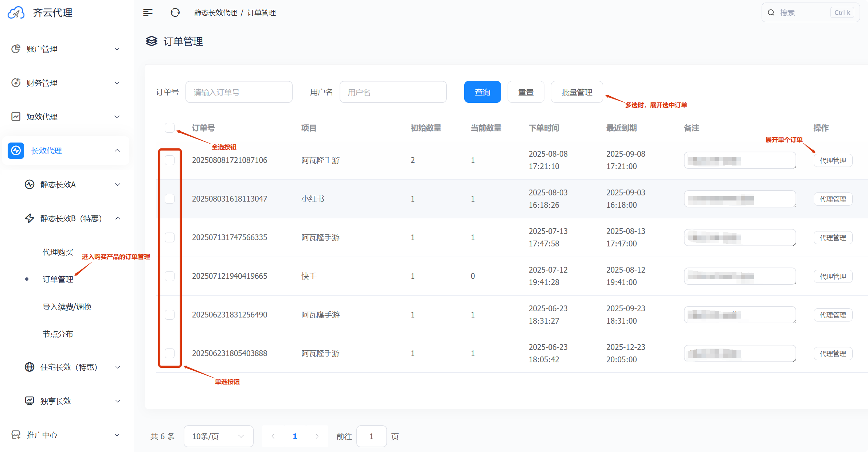This screenshot has width=868, height=452.
Task: Click the 前往 page number input
Action: [x=371, y=436]
